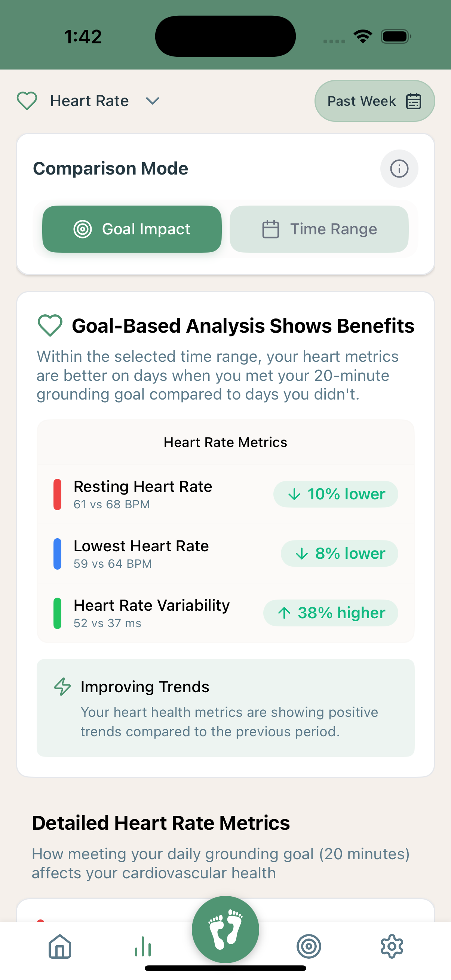
Task: Select Goal Impact comparison mode
Action: tap(132, 229)
